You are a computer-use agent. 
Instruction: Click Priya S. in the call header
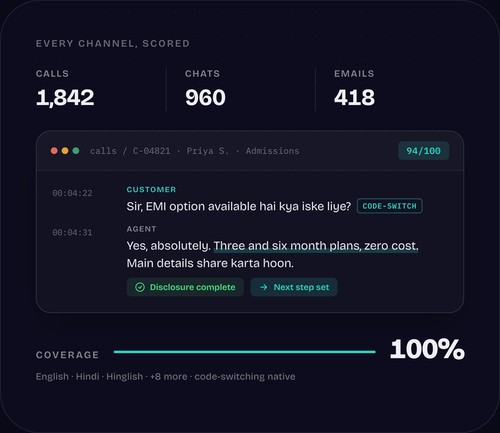point(208,151)
